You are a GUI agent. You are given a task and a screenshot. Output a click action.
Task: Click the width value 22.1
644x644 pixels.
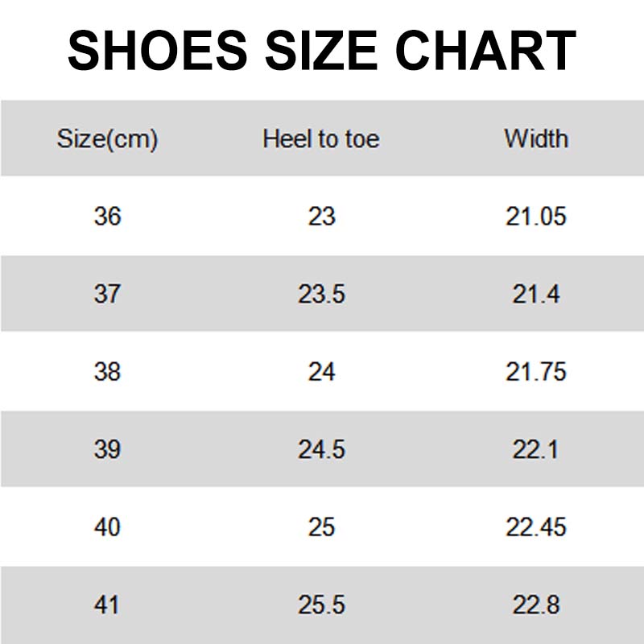(536, 449)
